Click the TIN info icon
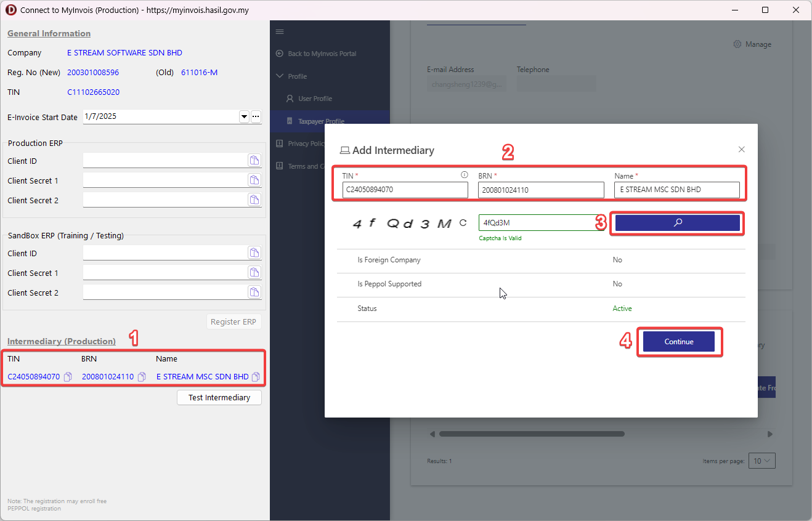Viewport: 812px width, 521px height. [x=465, y=175]
